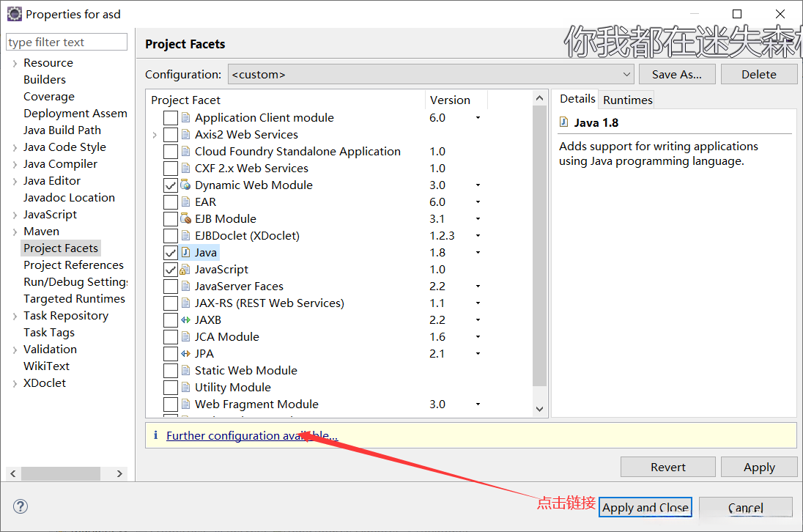Image resolution: width=803 pixels, height=532 pixels.
Task: Click the JAX-RS facet icon
Action: coord(185,303)
